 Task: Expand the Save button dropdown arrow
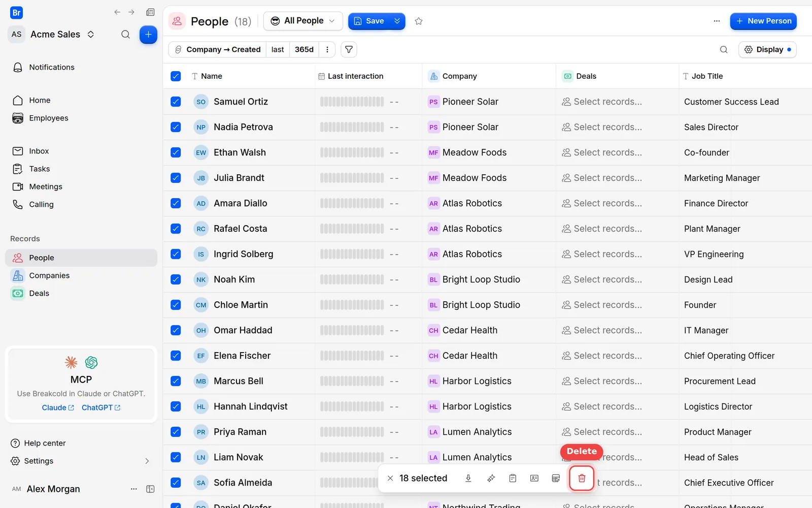(397, 21)
